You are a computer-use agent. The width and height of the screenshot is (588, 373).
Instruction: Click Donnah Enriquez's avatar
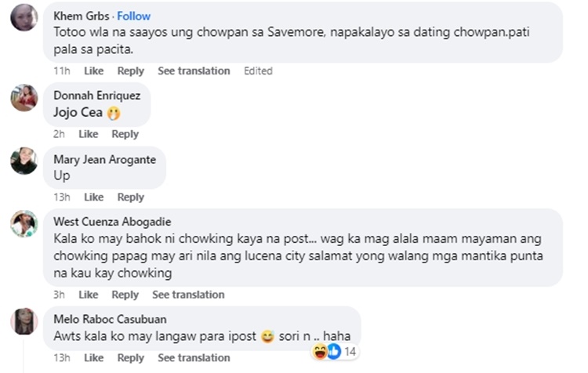coord(24,98)
